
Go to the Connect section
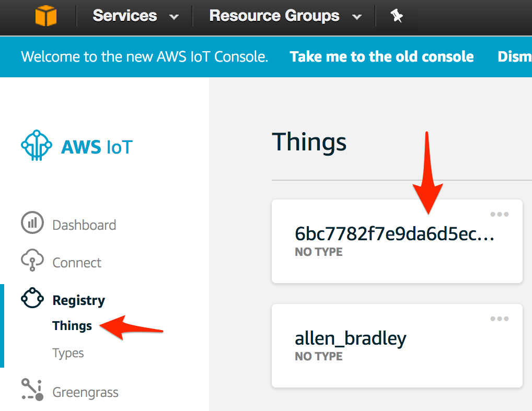pos(77,263)
